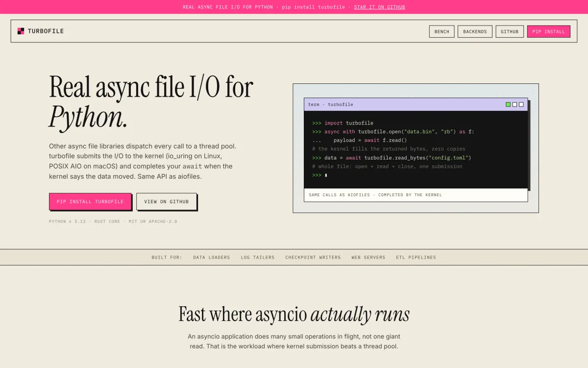Open the BENCH nav item

tap(442, 31)
